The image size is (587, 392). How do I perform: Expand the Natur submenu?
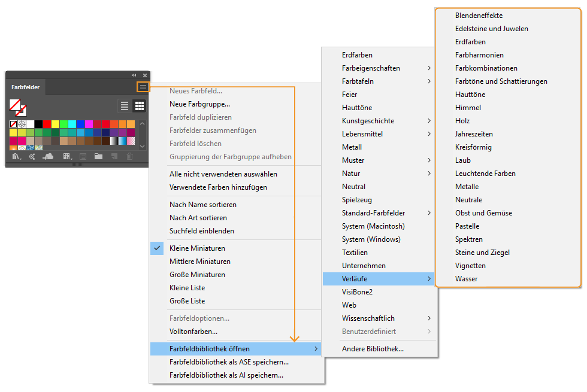click(x=379, y=174)
